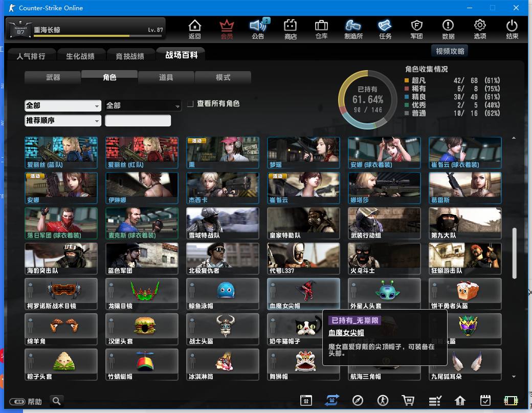Select the 饼干勇者头盔 item
The width and height of the screenshot is (532, 413).
[465, 294]
